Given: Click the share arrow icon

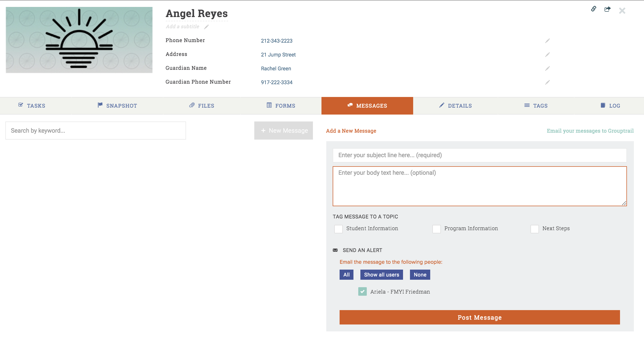Looking at the screenshot, I should pyautogui.click(x=607, y=9).
